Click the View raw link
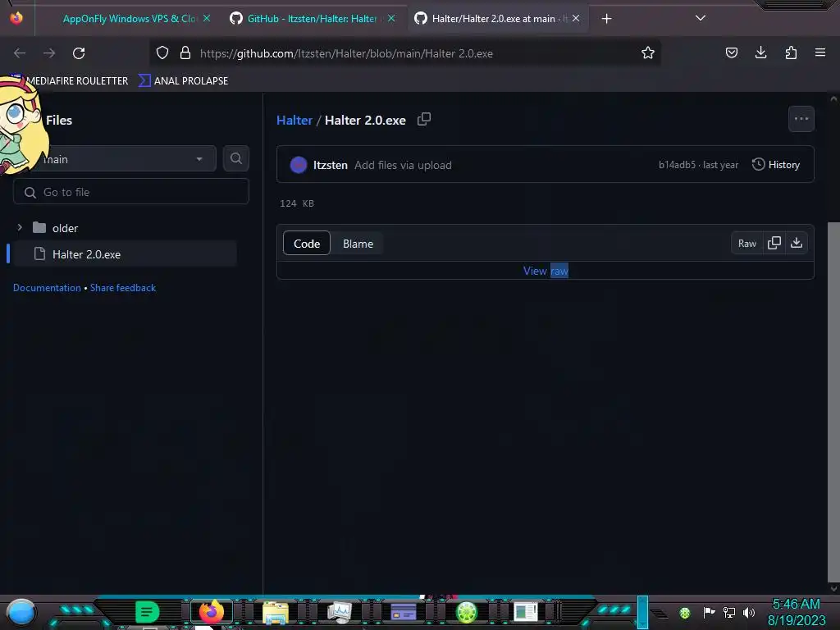Screen dimensions: 840x630 tap(546, 271)
